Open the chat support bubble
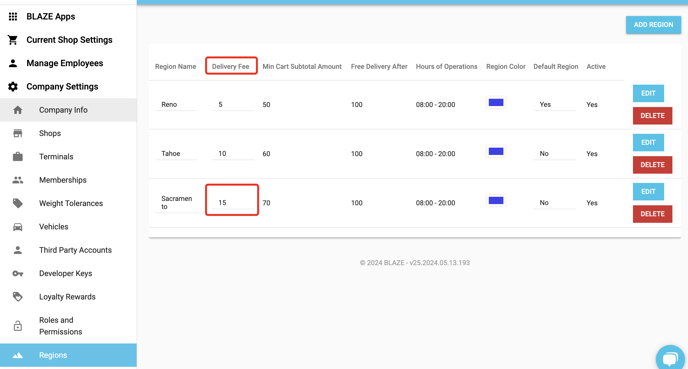This screenshot has width=688, height=369. [x=670, y=358]
